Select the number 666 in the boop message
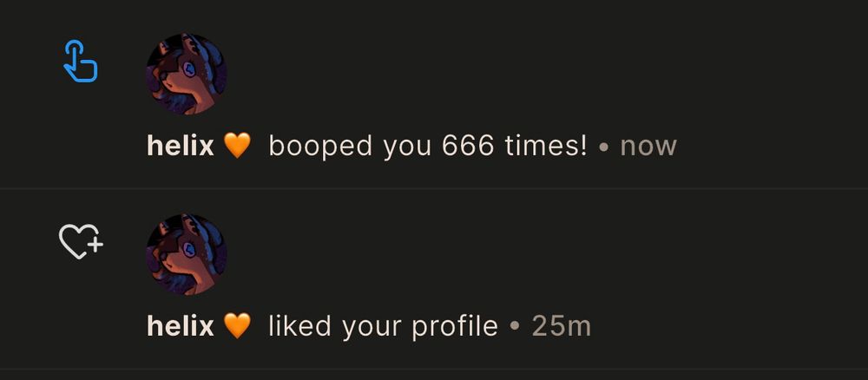The height and width of the screenshot is (380, 868). pyautogui.click(x=468, y=146)
